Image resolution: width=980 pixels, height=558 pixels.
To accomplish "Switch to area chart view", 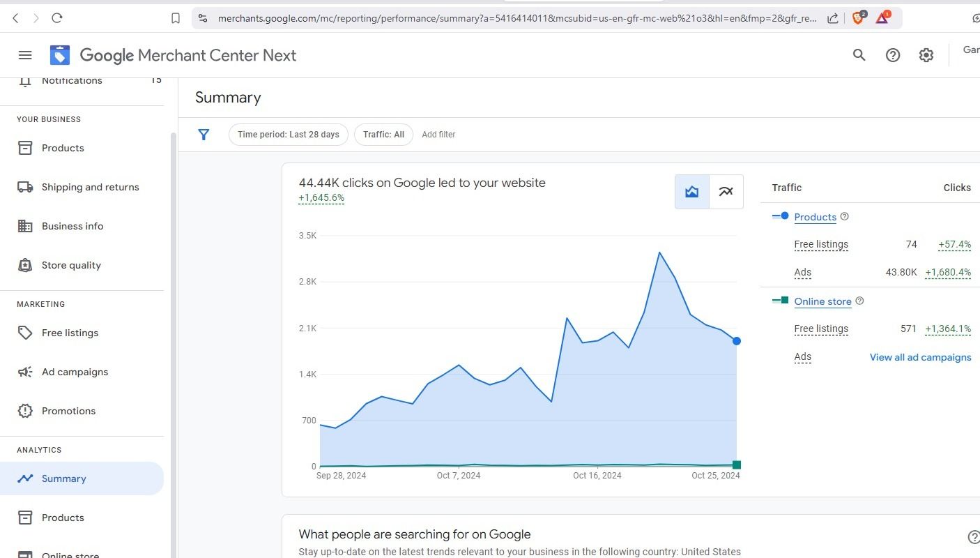I will tap(691, 192).
